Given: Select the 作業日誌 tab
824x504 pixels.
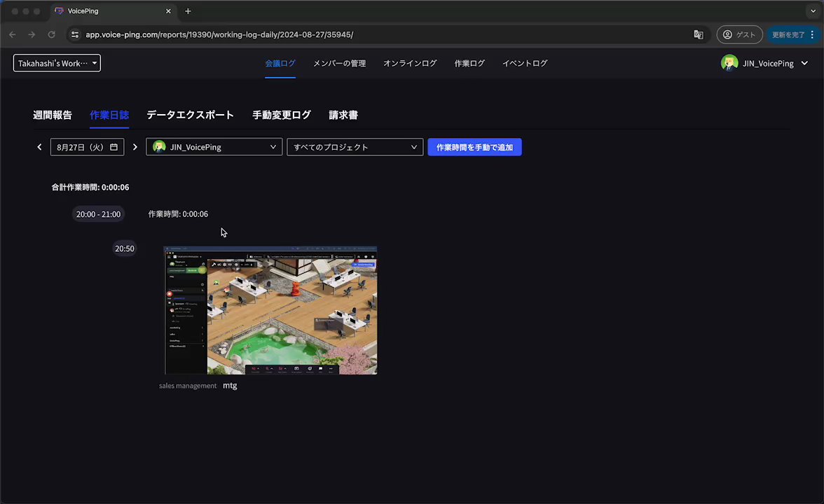Looking at the screenshot, I should (x=109, y=115).
